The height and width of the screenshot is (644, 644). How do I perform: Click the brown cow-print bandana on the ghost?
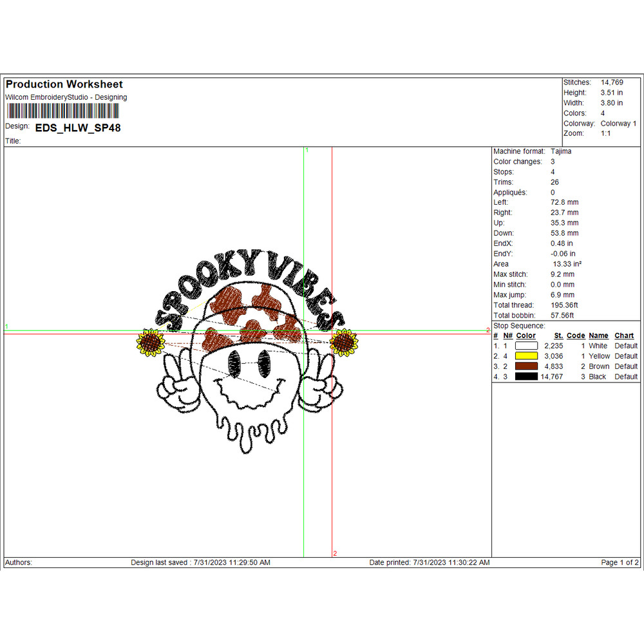248,319
